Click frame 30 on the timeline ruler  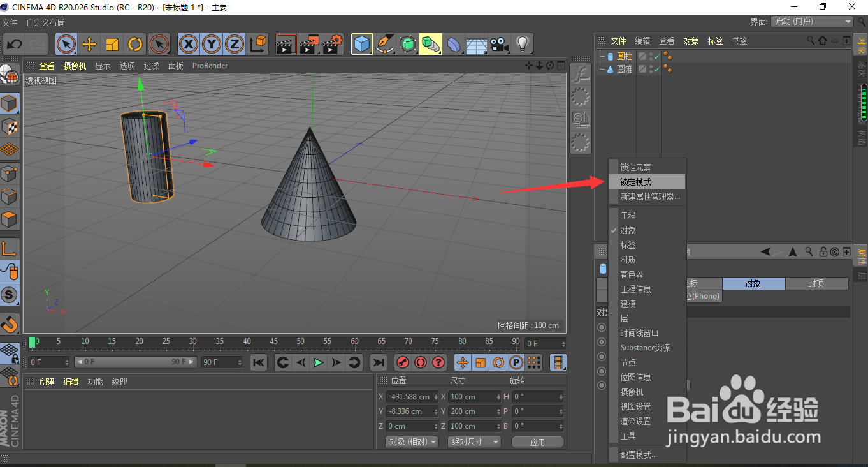(192, 341)
